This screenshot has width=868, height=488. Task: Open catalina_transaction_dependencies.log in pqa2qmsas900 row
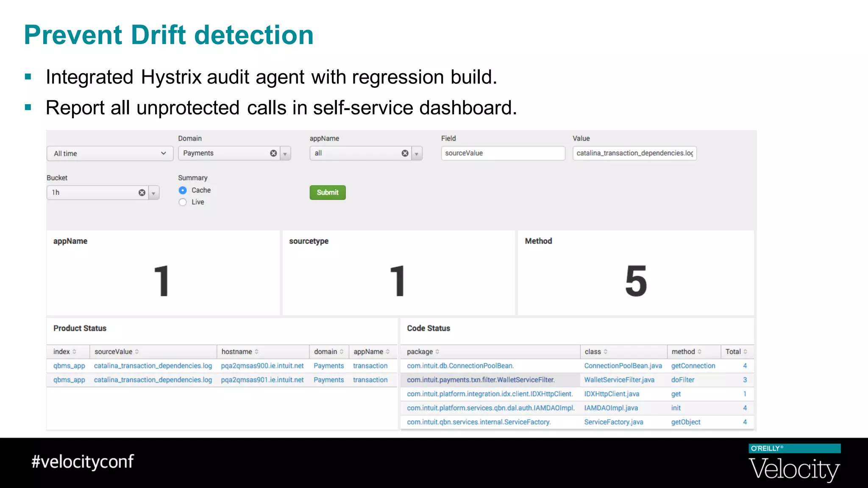coord(153,366)
